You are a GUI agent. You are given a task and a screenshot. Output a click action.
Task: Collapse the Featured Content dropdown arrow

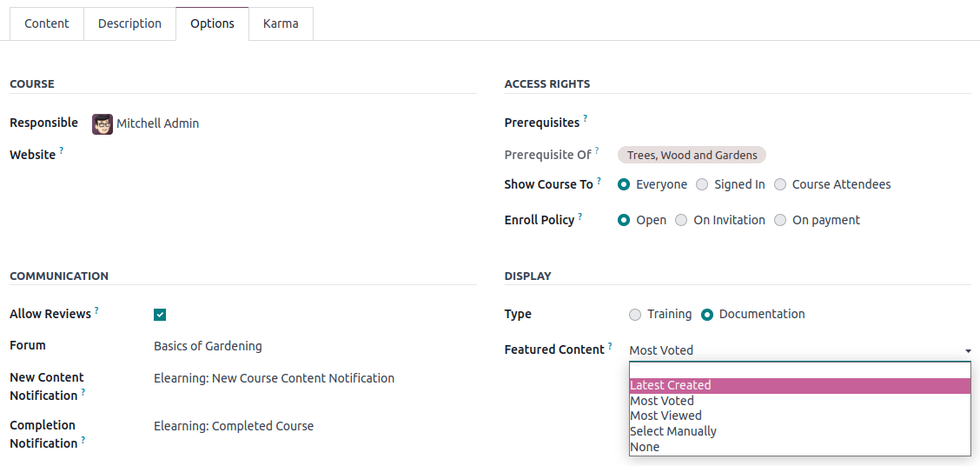pyautogui.click(x=968, y=351)
